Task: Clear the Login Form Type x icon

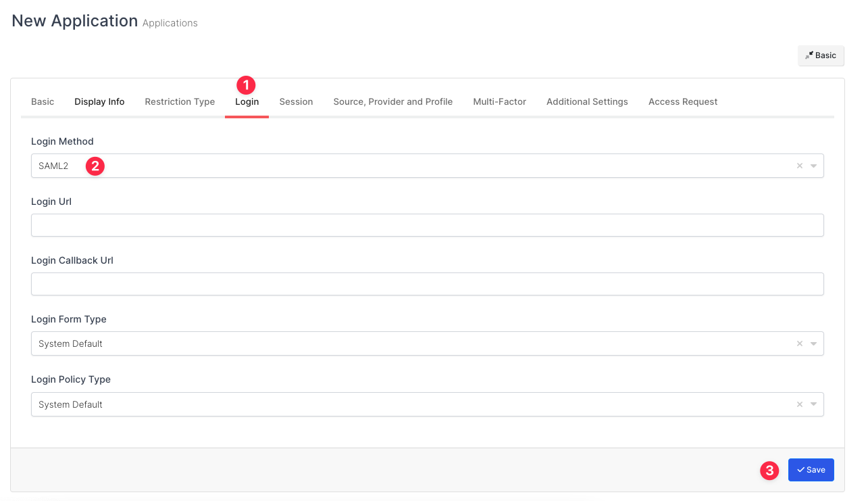Action: tap(800, 343)
